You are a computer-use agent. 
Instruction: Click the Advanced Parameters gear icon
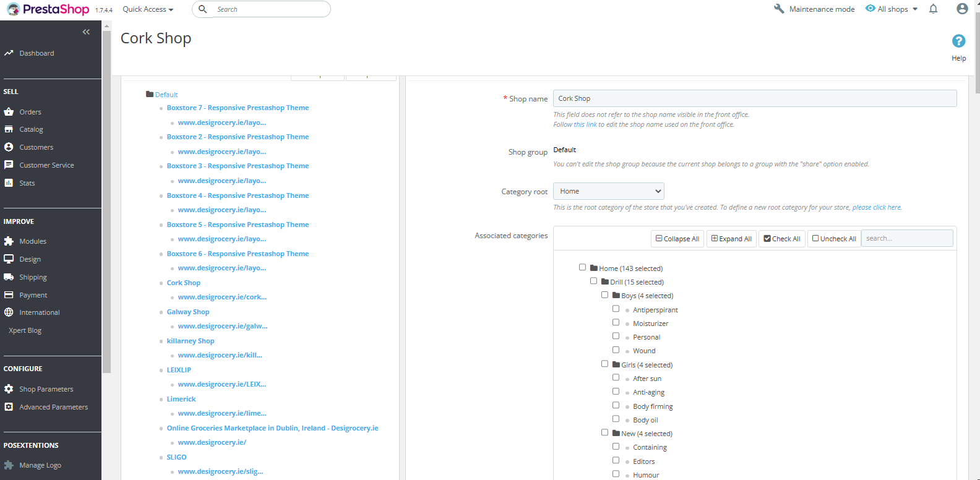click(9, 407)
